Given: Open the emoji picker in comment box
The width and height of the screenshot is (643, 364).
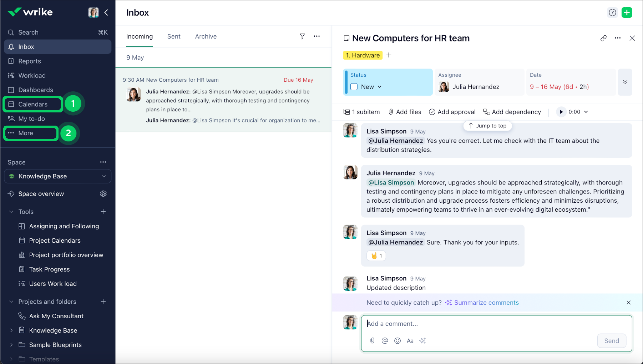Looking at the screenshot, I should (398, 341).
